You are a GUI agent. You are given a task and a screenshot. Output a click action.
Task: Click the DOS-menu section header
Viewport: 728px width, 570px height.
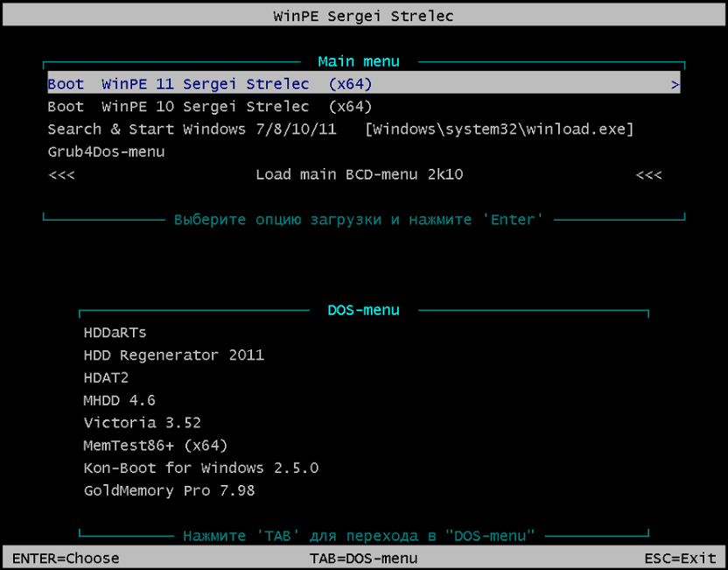363,310
